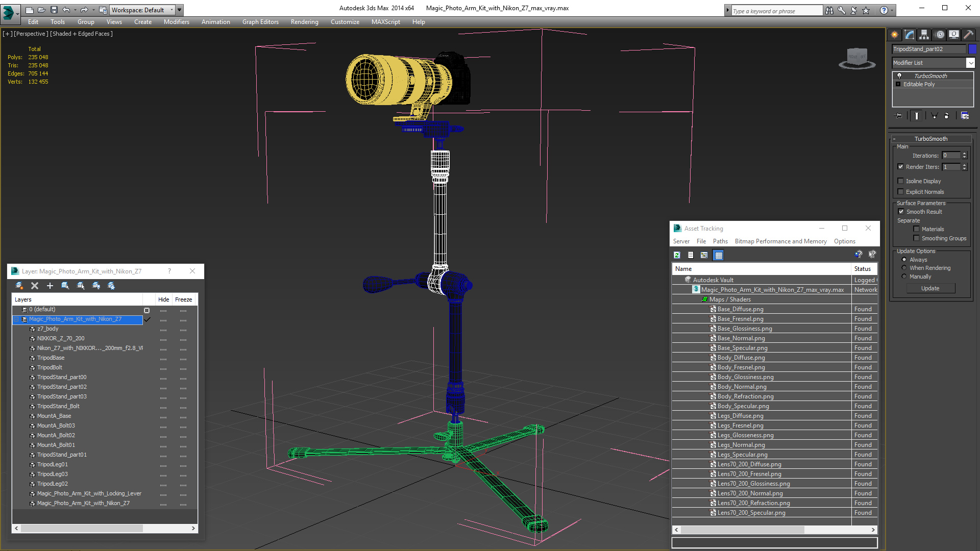This screenshot has width=980, height=551.
Task: Click the Open File folder icon
Action: [x=42, y=10]
